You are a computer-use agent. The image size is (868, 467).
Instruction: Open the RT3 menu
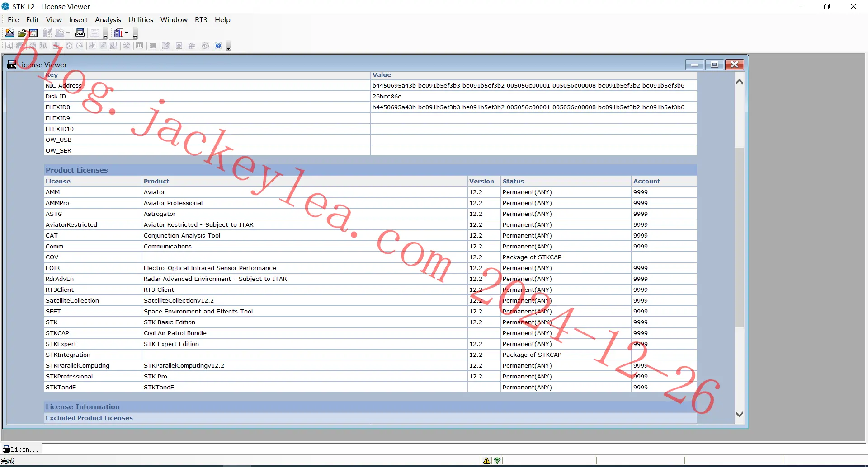coord(201,20)
